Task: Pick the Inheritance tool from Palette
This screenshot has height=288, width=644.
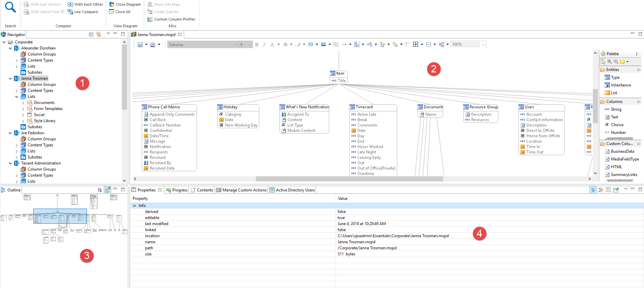Action: coord(620,85)
